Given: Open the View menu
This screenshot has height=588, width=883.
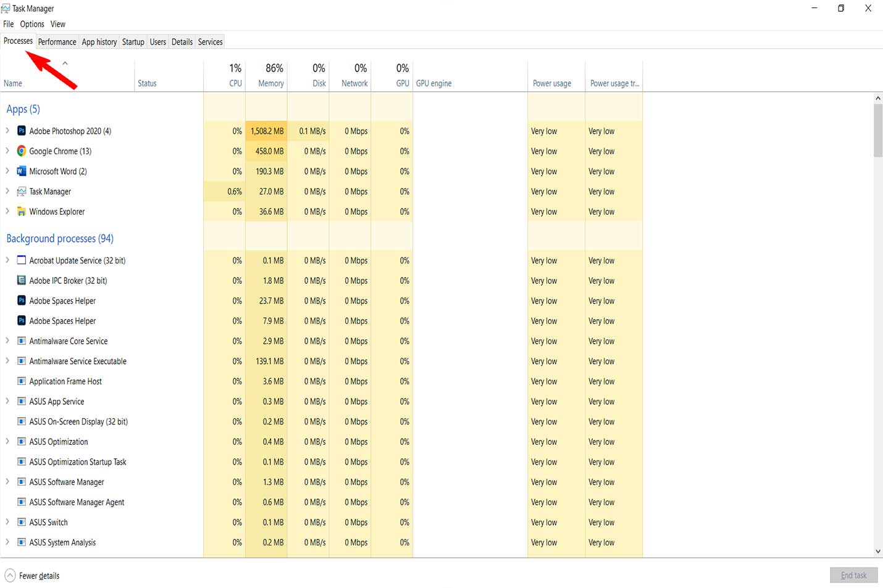Looking at the screenshot, I should pyautogui.click(x=58, y=24).
